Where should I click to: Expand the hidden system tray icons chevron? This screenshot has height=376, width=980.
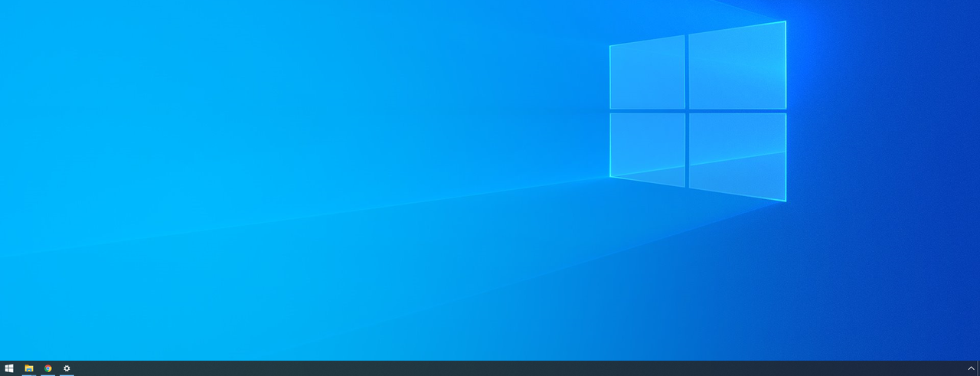(971, 368)
